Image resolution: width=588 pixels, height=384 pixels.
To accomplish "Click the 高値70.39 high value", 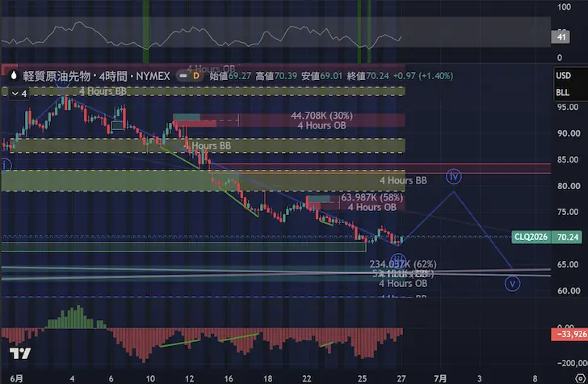I will point(276,76).
